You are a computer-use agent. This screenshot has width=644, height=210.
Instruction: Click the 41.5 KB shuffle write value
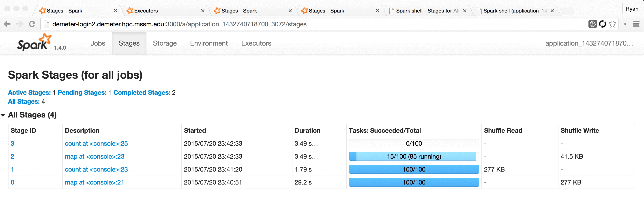pyautogui.click(x=571, y=156)
